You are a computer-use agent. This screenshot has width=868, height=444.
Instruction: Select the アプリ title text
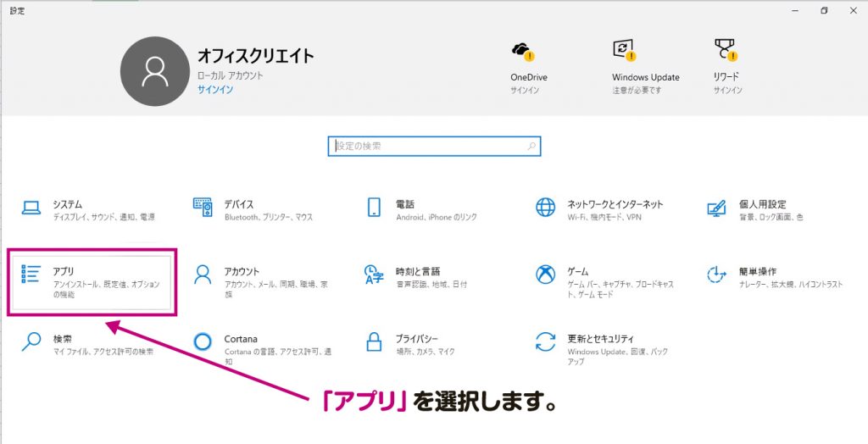tap(64, 272)
